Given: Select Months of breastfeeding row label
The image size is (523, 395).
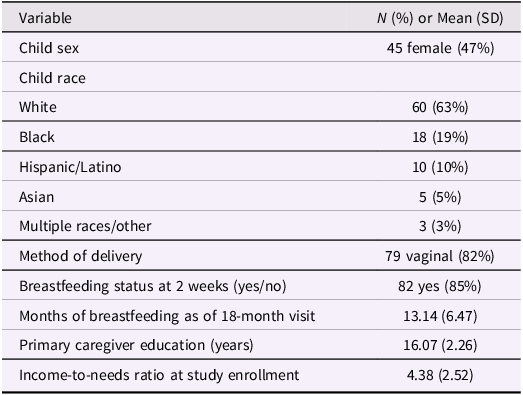Looking at the screenshot, I should pyautogui.click(x=167, y=316).
